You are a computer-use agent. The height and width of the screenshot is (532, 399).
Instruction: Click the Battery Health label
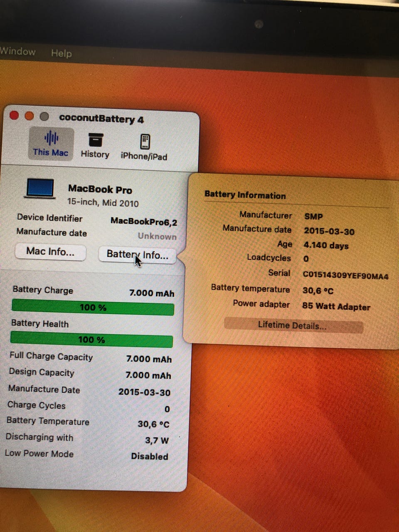pos(40,323)
